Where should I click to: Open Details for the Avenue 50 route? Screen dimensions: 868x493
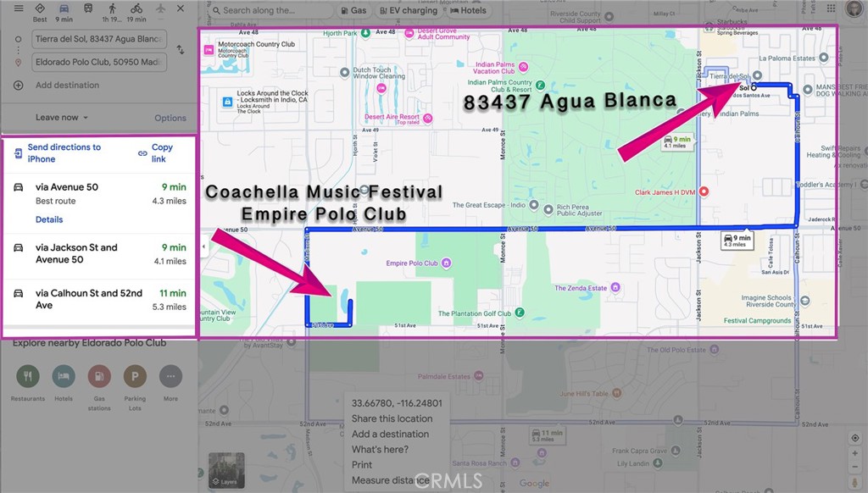click(49, 219)
